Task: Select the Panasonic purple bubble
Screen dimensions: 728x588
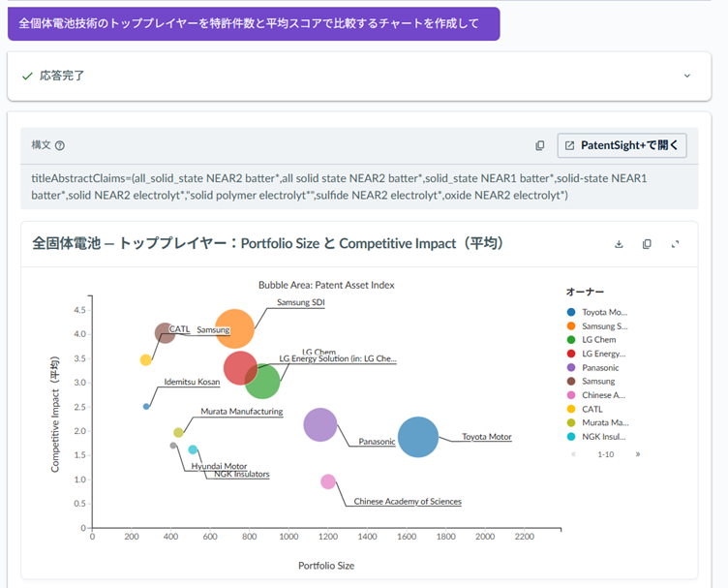Action: (x=319, y=424)
